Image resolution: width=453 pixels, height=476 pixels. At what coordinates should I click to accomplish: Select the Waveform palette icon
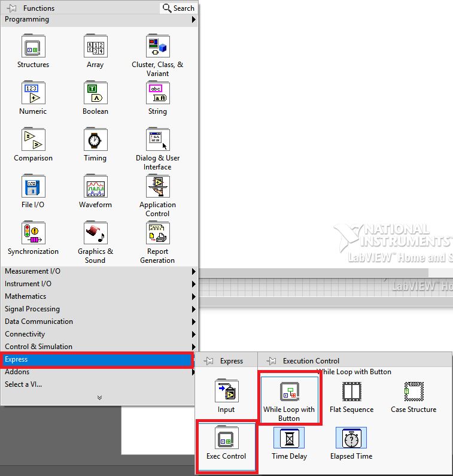[x=95, y=187]
